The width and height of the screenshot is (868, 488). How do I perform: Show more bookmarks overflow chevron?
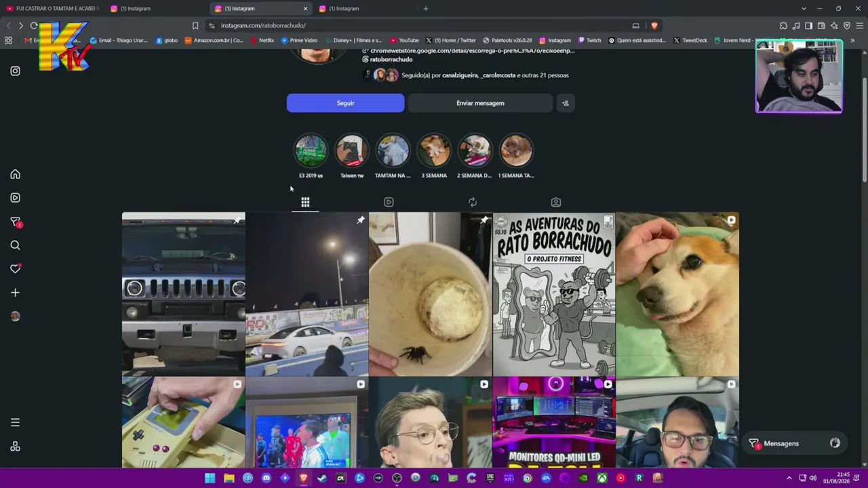coord(852,40)
